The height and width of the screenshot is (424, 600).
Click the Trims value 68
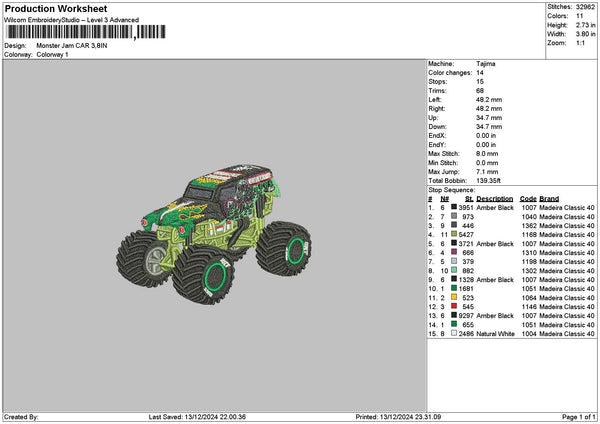point(480,91)
